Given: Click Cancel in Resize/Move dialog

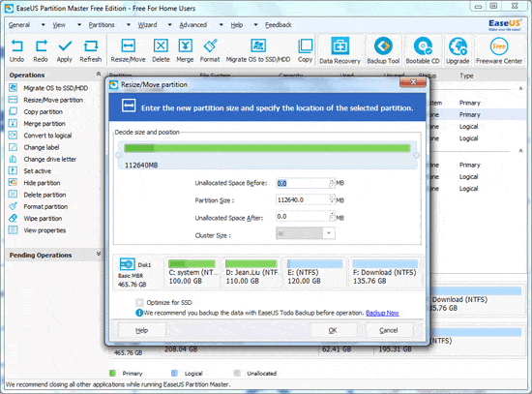Looking at the screenshot, I should (x=389, y=330).
